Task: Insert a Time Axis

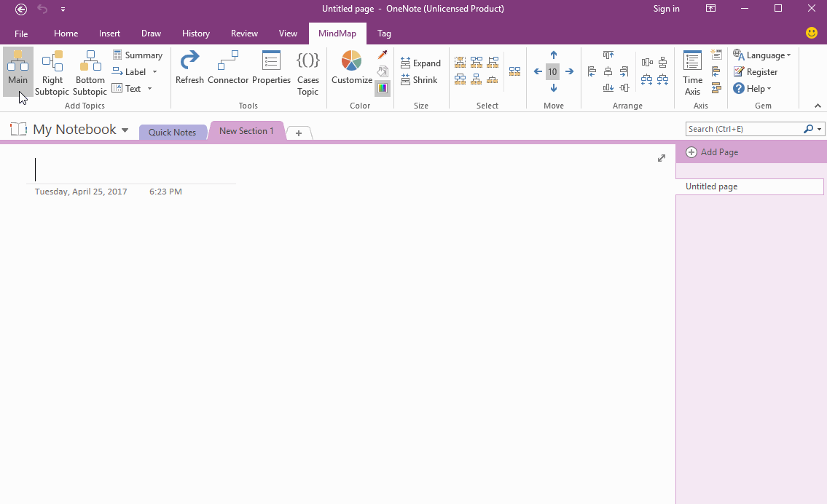Action: click(692, 73)
